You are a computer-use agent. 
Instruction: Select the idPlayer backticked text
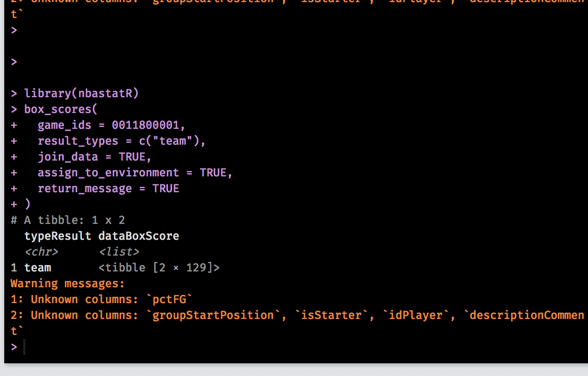pos(416,315)
